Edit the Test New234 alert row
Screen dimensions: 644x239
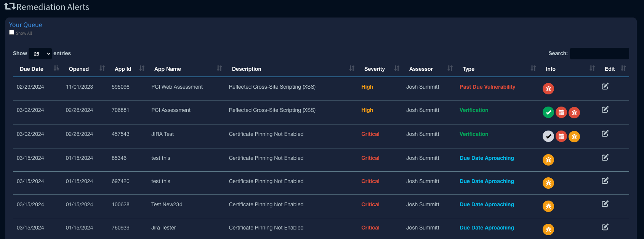pos(605,204)
